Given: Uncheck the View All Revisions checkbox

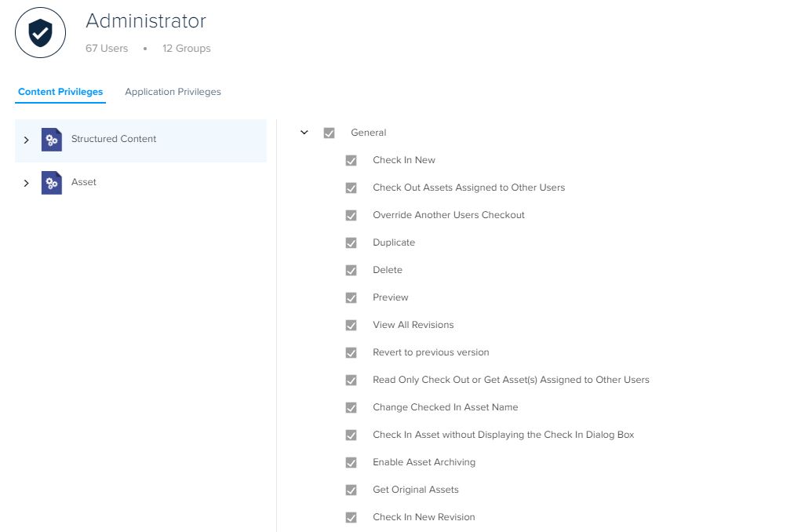Looking at the screenshot, I should [351, 325].
